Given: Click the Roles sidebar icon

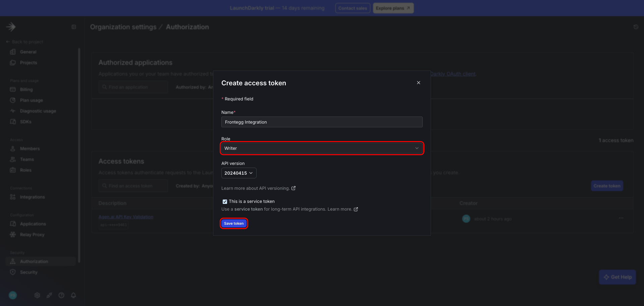Looking at the screenshot, I should (13, 170).
